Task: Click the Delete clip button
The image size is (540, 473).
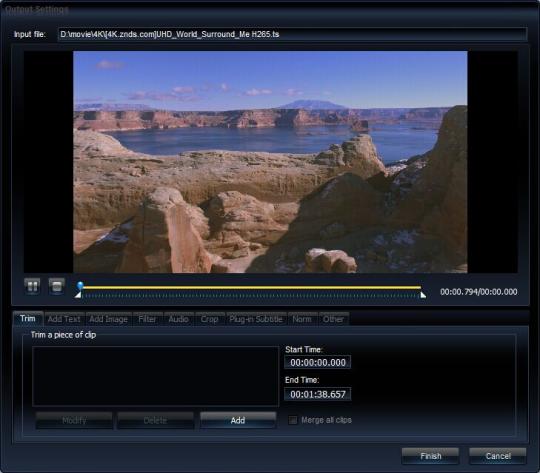Action: coord(156,420)
